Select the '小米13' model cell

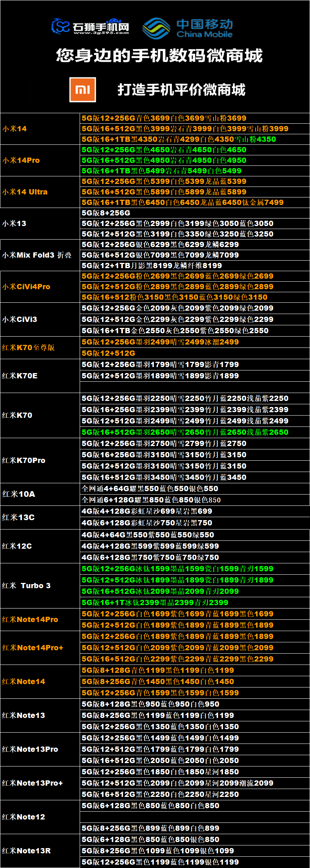pos(40,223)
